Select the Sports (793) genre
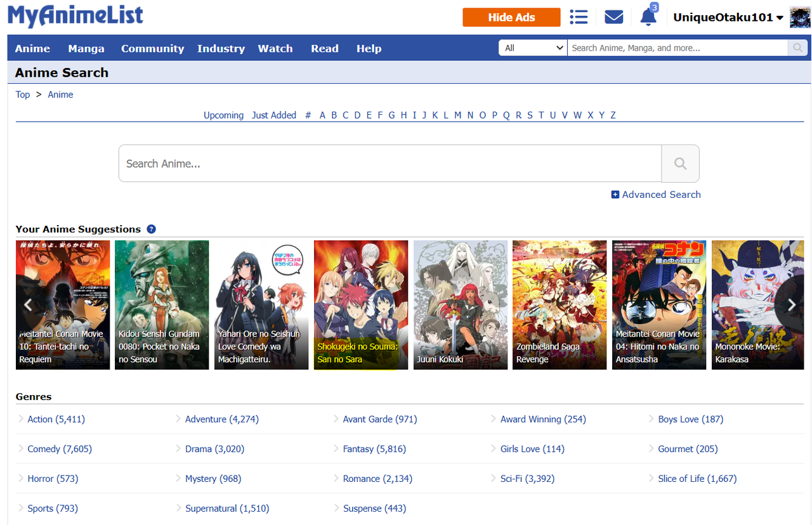 coord(53,509)
